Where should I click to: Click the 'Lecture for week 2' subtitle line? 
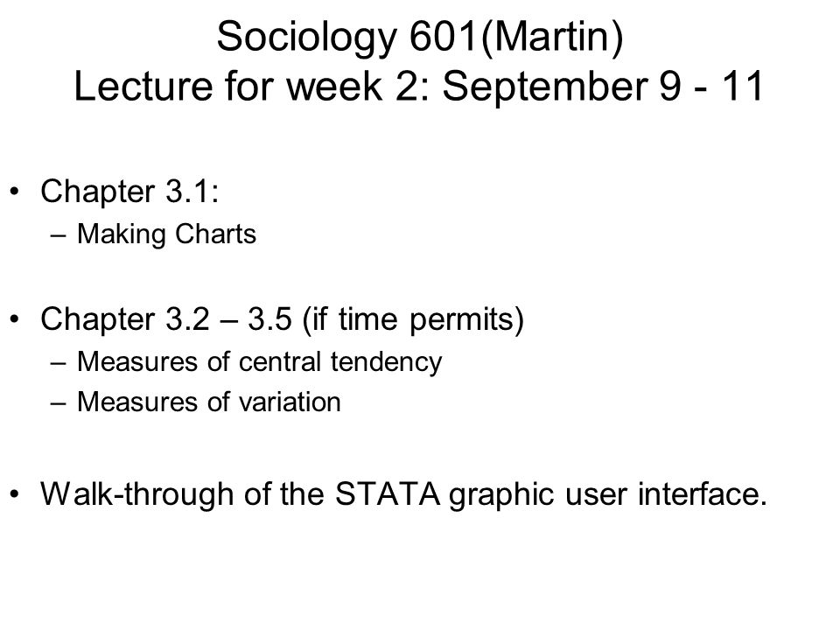[419, 87]
